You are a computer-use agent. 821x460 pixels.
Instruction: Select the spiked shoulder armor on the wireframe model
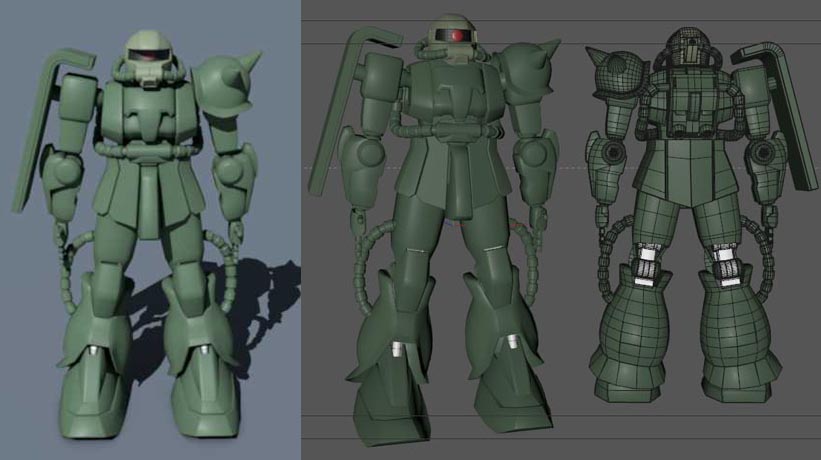[x=617, y=72]
